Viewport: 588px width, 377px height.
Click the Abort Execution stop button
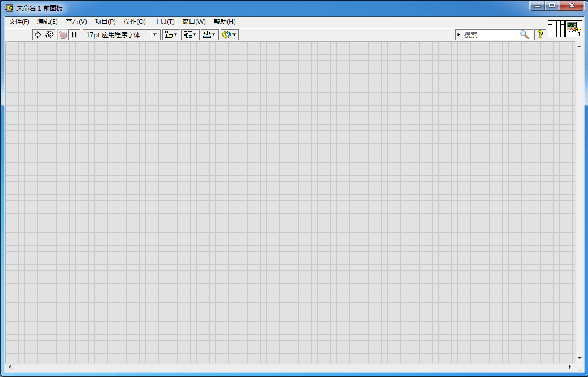(x=63, y=35)
